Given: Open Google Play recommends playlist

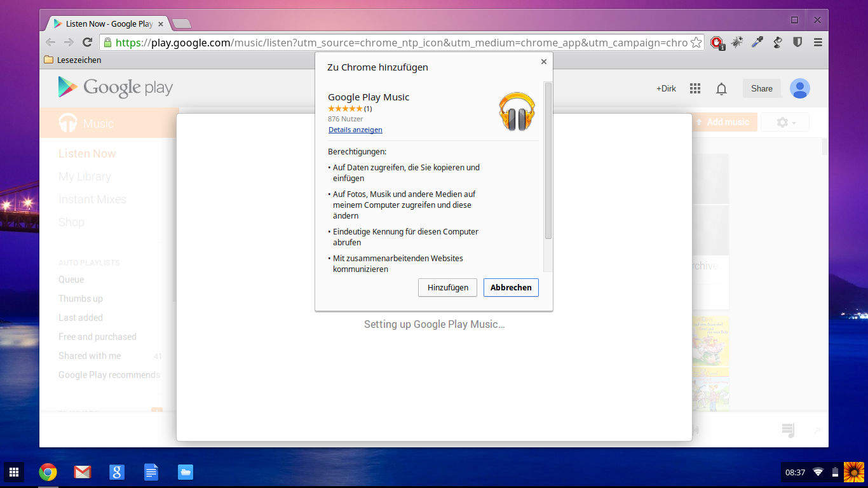Looking at the screenshot, I should click(x=109, y=375).
